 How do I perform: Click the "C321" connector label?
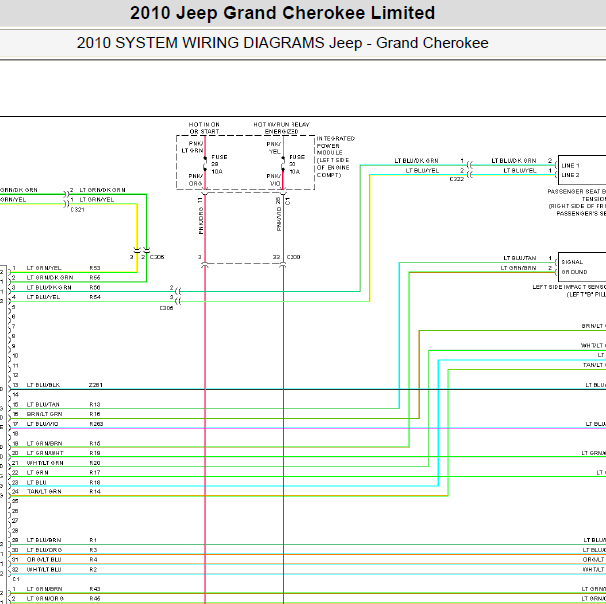[77, 209]
